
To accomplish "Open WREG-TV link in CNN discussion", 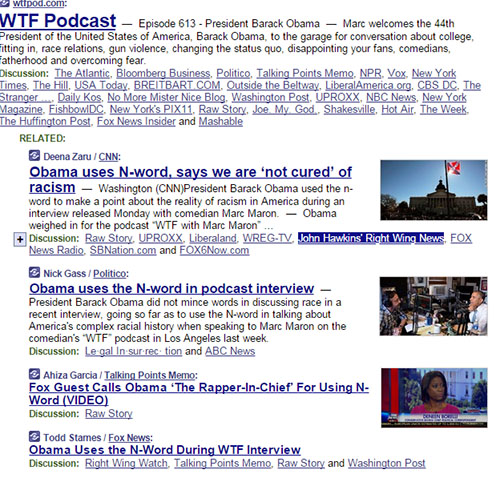I will (267, 238).
